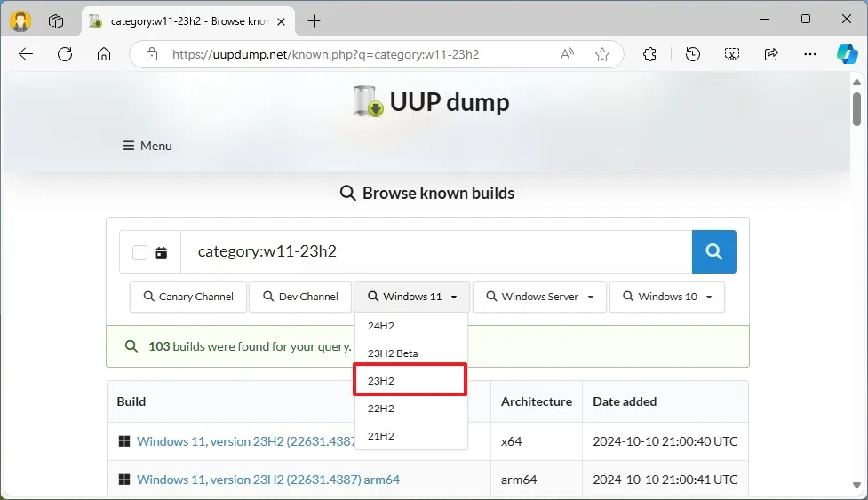Click the blue search magnifier button

pyautogui.click(x=713, y=252)
